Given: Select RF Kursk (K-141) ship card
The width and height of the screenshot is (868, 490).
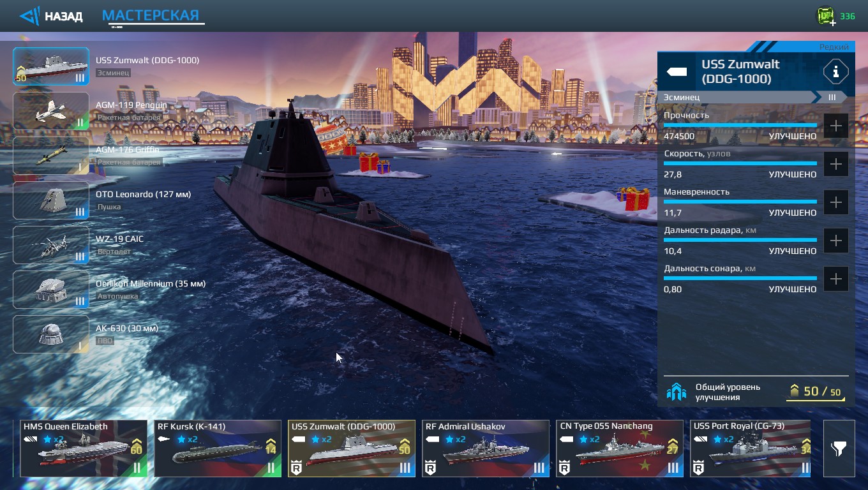Looking at the screenshot, I should [218, 448].
